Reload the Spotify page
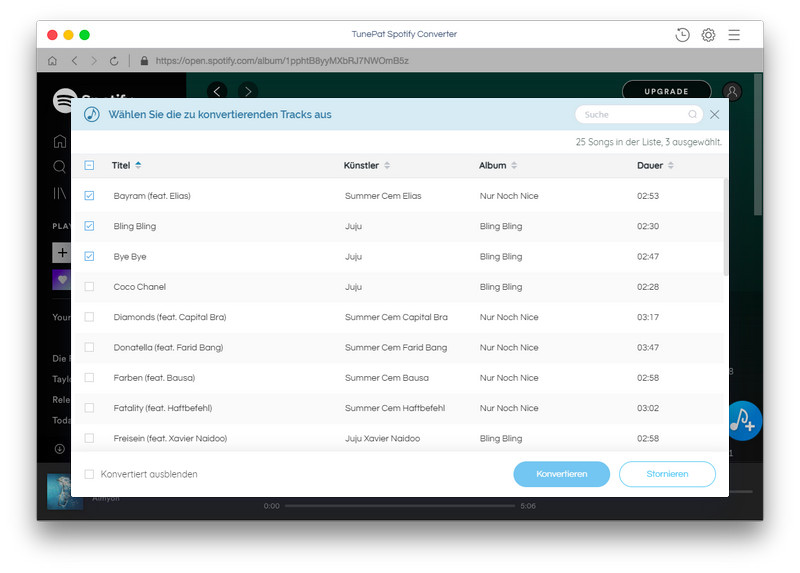This screenshot has height=573, width=800. (x=114, y=61)
